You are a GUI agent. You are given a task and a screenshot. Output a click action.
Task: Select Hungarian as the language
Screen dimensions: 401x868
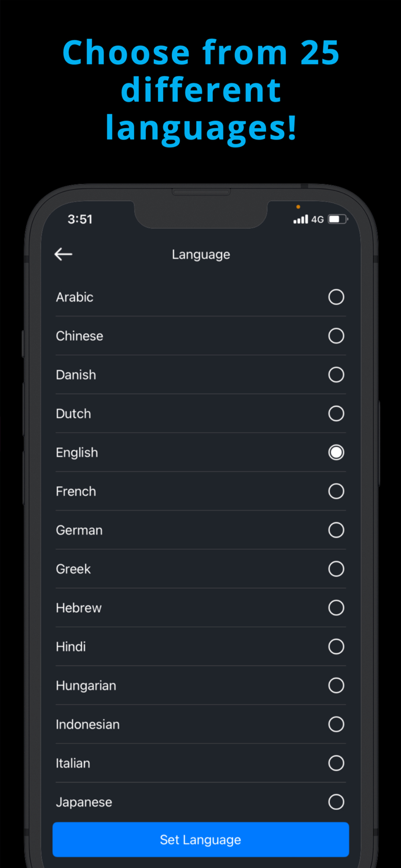336,685
